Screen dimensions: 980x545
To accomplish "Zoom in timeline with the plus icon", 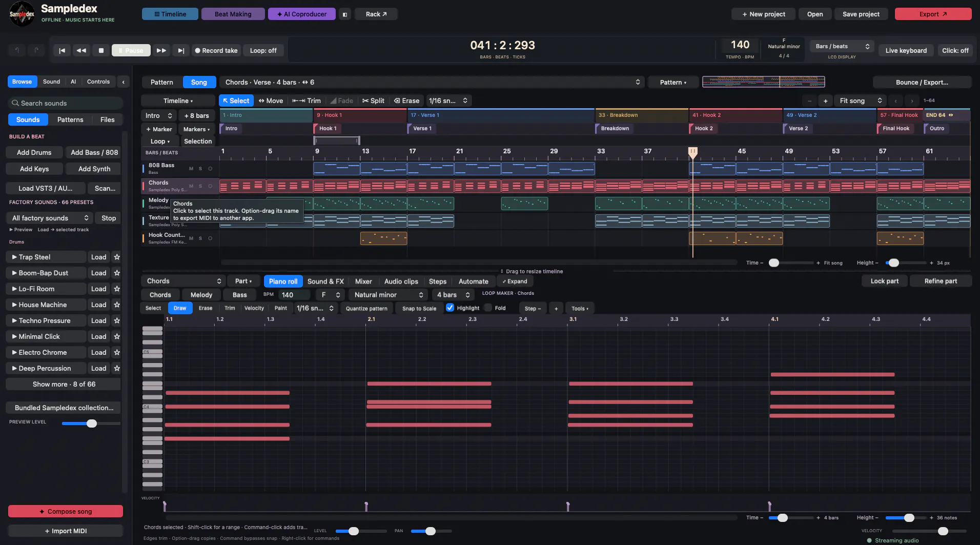I will (825, 100).
